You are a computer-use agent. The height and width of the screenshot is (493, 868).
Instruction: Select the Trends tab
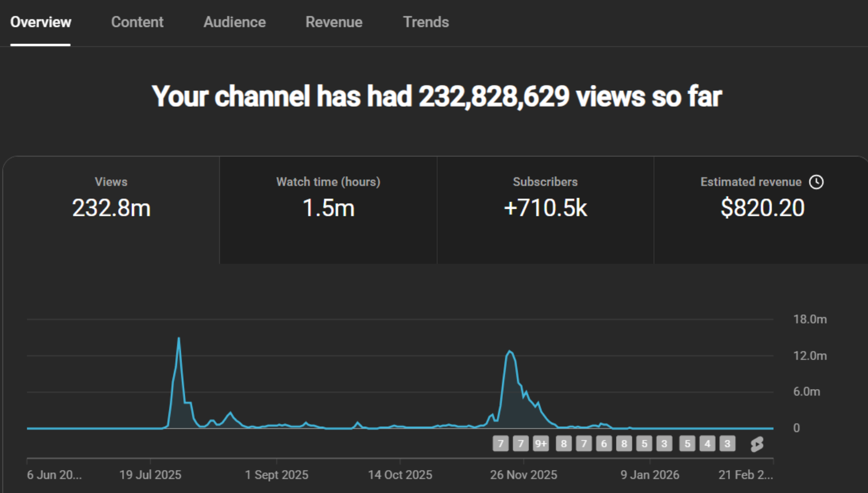pos(426,22)
